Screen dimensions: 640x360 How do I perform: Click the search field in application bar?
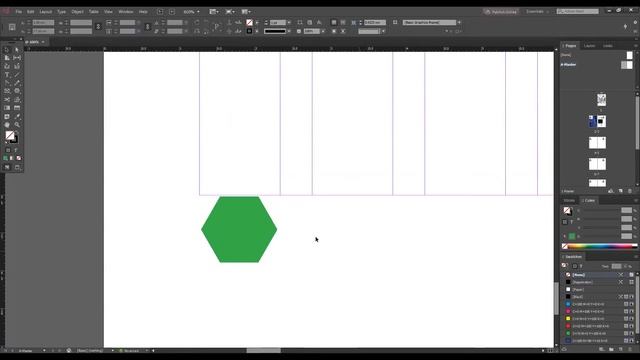click(578, 11)
